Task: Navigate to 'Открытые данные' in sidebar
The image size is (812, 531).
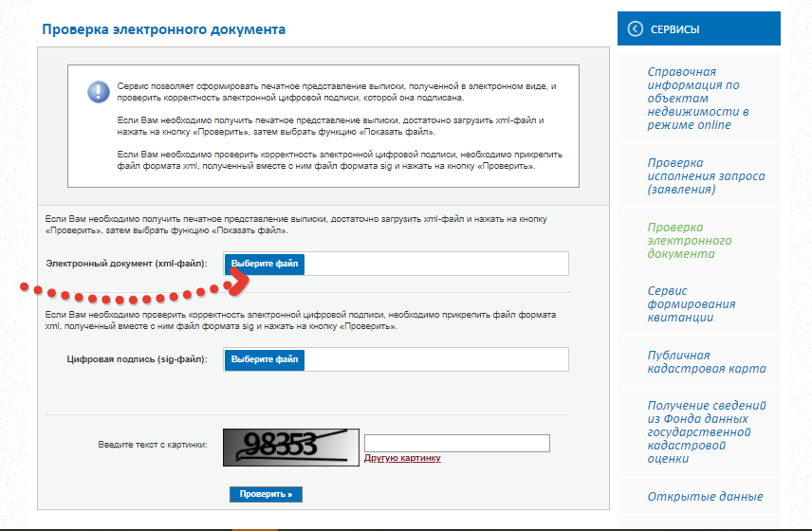Action: click(705, 496)
